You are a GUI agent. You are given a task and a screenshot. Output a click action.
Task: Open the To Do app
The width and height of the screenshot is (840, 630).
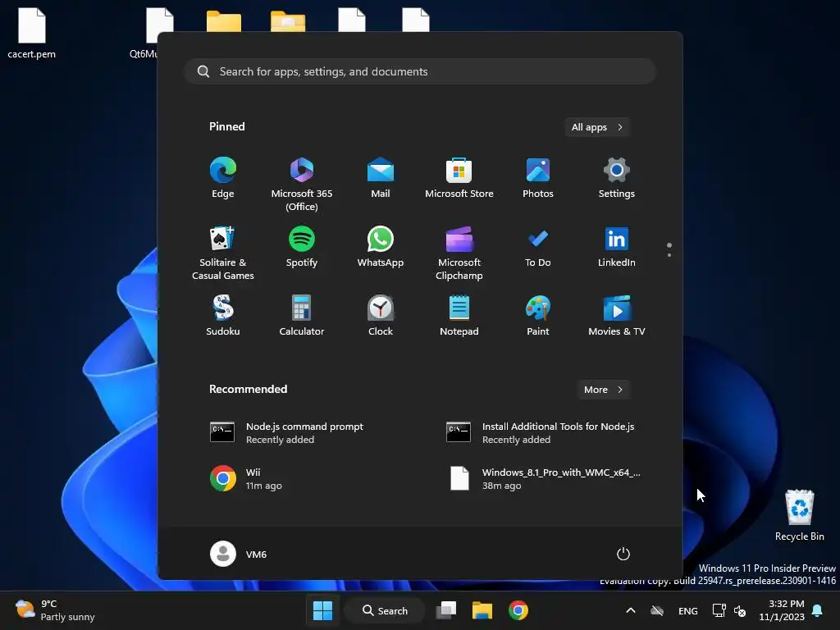tap(538, 246)
